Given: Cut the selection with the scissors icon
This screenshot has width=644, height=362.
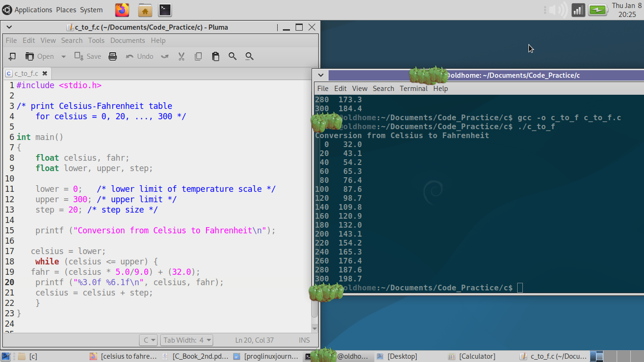Looking at the screenshot, I should pos(181,57).
